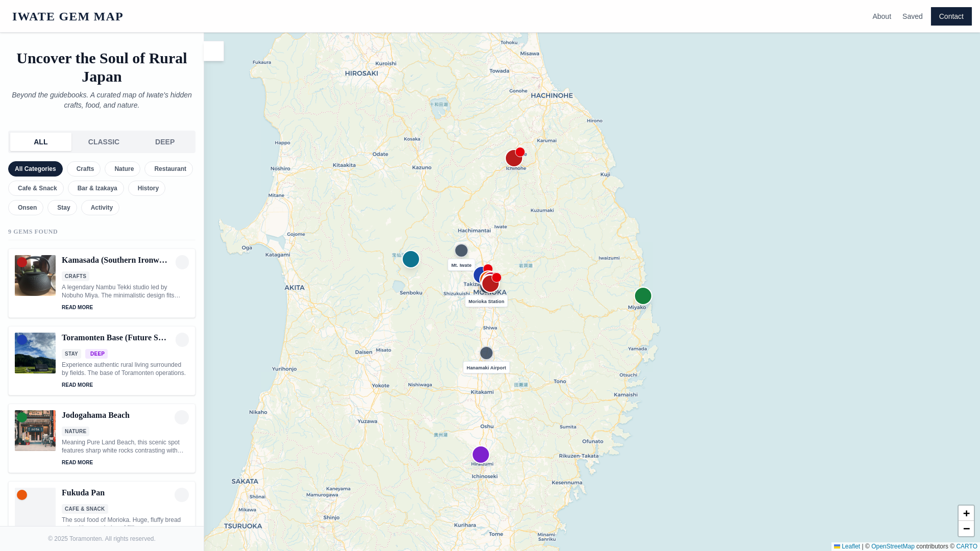Click the NATURE tag on Jodogahama card
This screenshot has height=551, width=980.
(76, 432)
